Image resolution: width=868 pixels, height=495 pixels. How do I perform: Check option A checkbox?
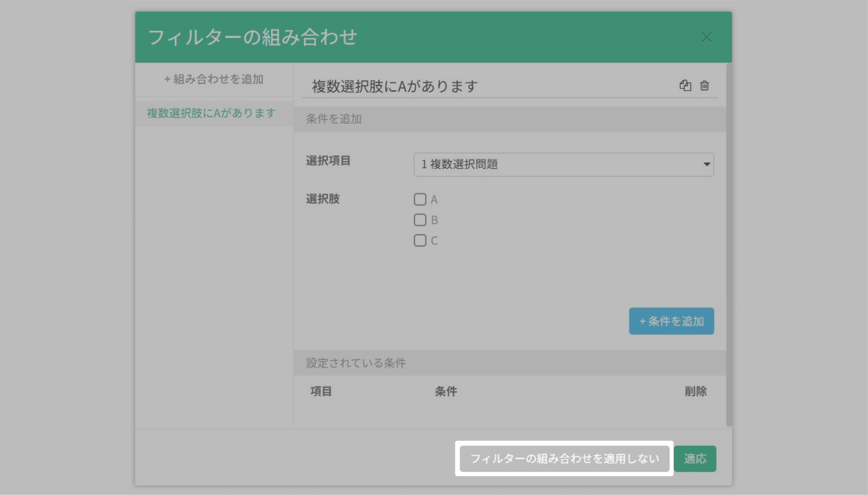click(x=420, y=199)
